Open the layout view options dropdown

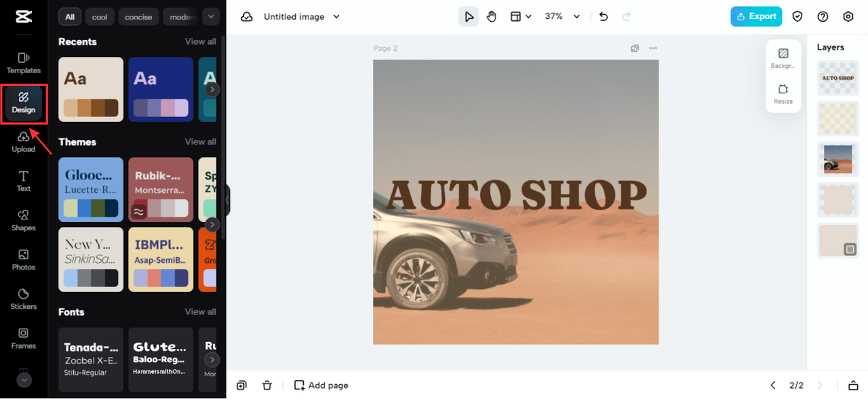[521, 17]
